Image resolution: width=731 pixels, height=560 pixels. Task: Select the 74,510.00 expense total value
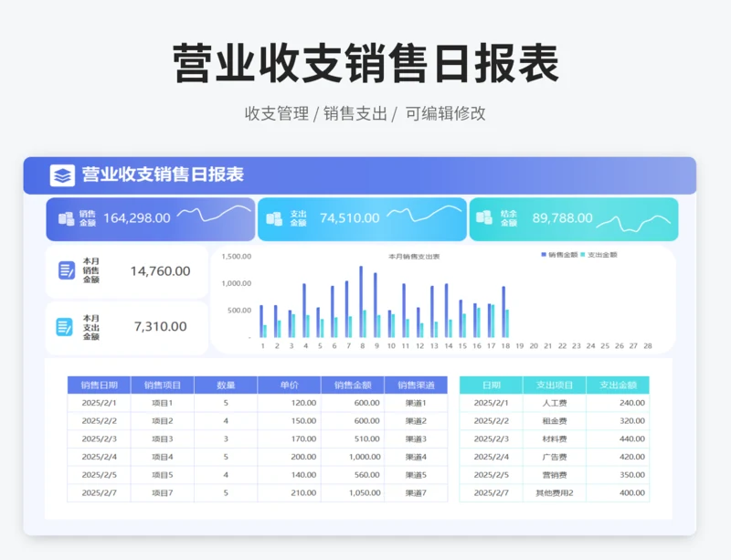point(350,218)
